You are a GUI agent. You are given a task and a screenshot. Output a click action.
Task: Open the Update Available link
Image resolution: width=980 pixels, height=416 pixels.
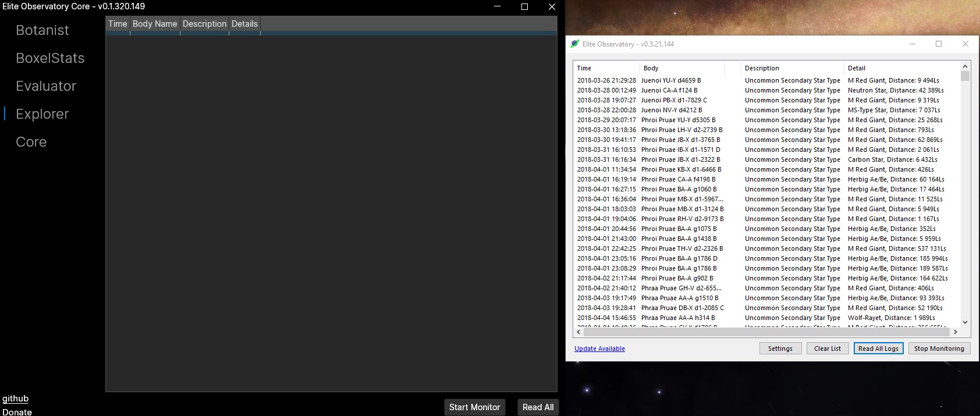click(599, 349)
